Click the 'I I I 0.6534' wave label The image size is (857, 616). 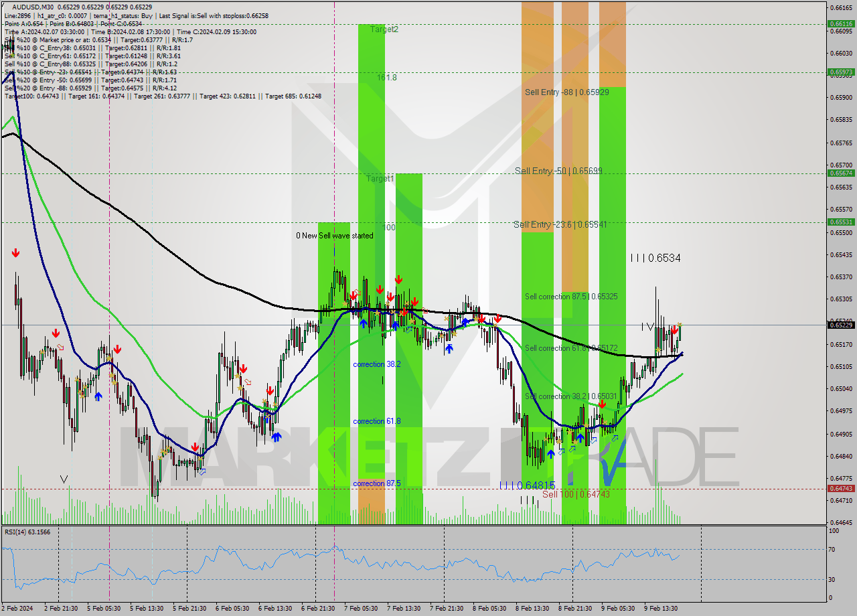click(655, 258)
